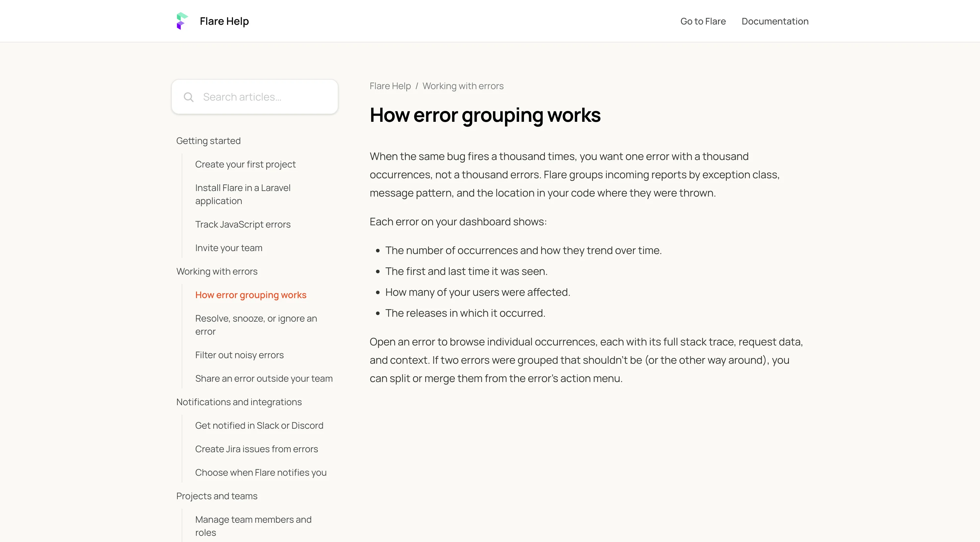Click bullet 'The releases in which it occurred.'
Viewport: 980px width, 542px height.
tap(465, 313)
